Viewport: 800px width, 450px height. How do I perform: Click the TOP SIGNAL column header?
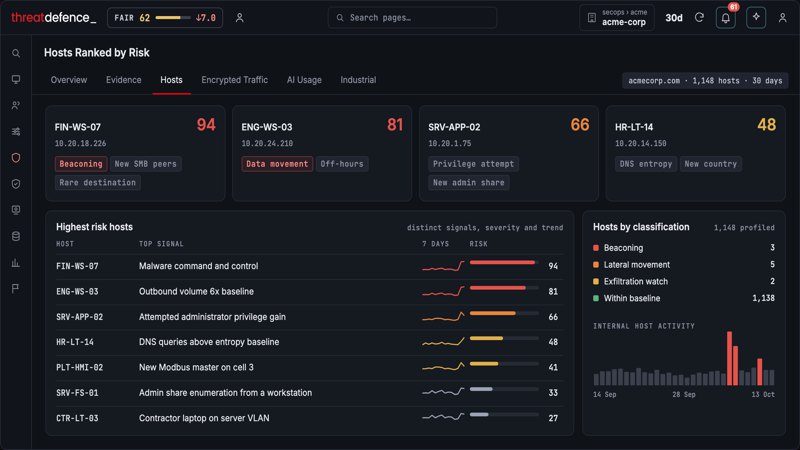click(x=161, y=244)
